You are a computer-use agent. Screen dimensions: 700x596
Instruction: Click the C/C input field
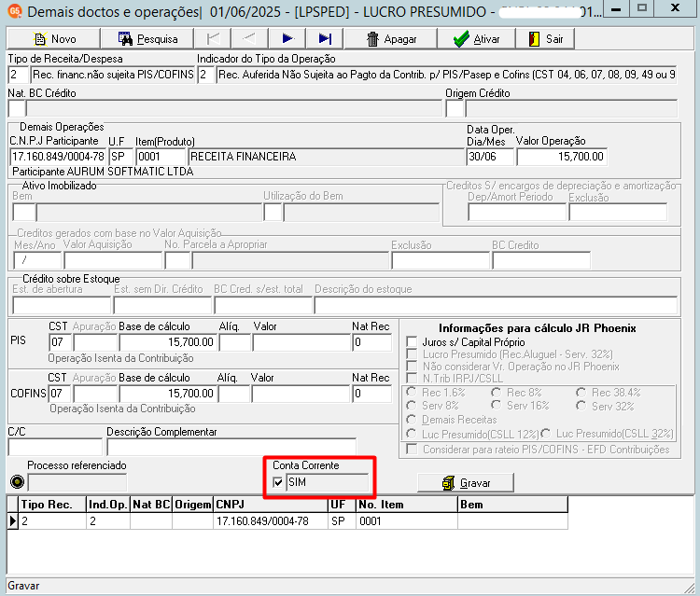point(55,447)
